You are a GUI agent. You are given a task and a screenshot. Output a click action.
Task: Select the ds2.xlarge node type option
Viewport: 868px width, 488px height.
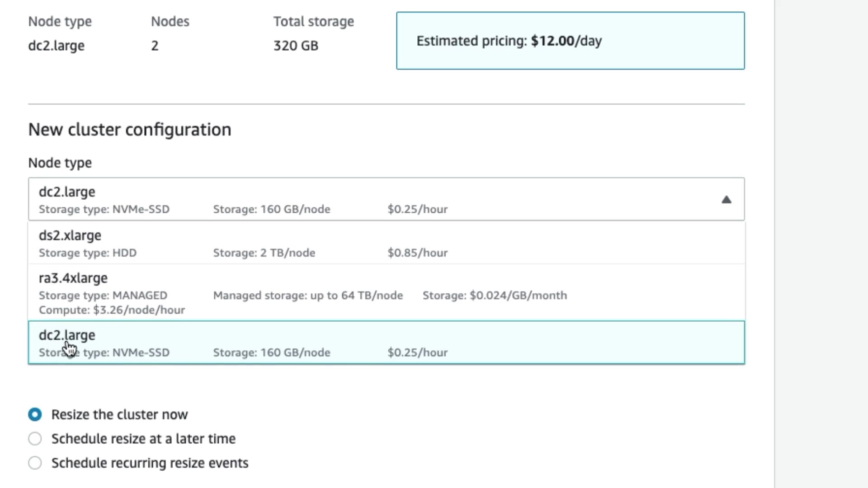(386, 243)
